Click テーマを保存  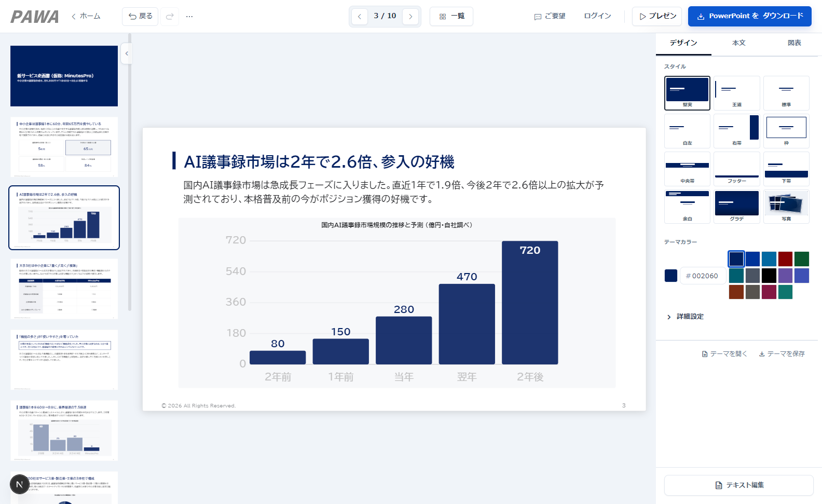tap(782, 354)
